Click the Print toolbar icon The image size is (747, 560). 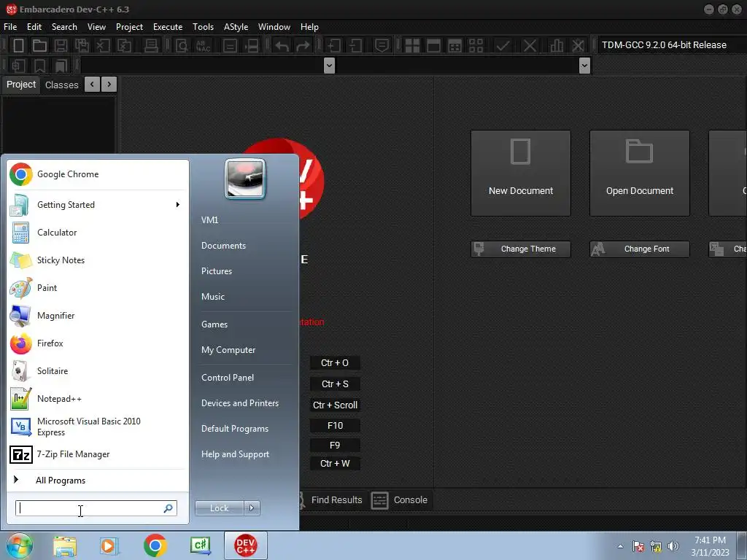point(151,45)
